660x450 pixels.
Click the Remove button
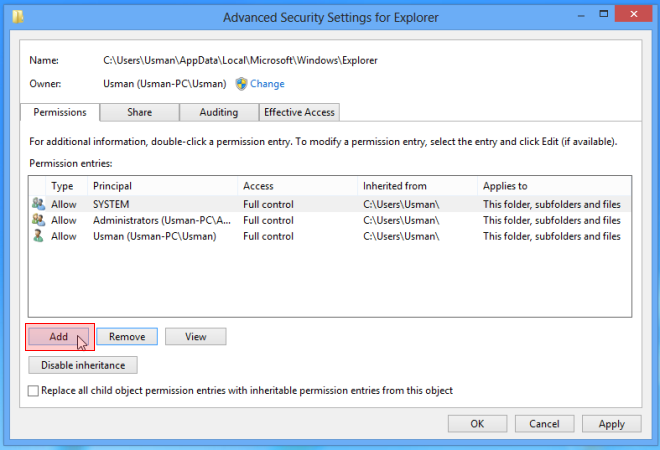(127, 337)
